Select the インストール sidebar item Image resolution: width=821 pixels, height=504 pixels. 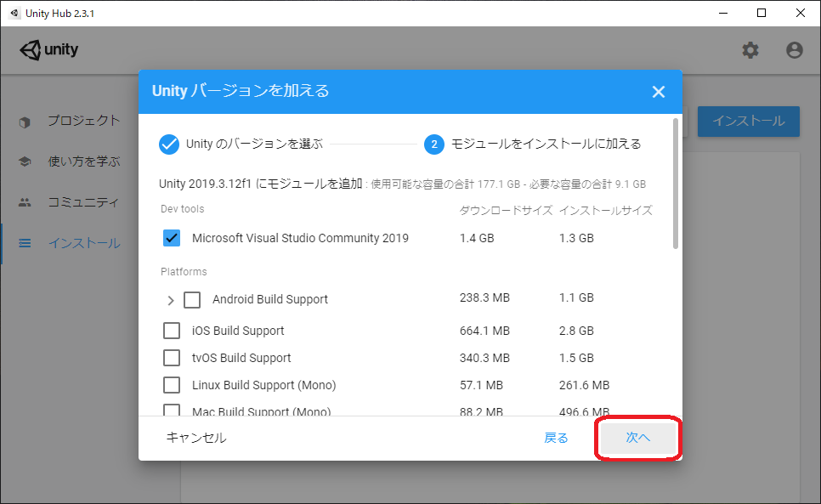click(84, 243)
